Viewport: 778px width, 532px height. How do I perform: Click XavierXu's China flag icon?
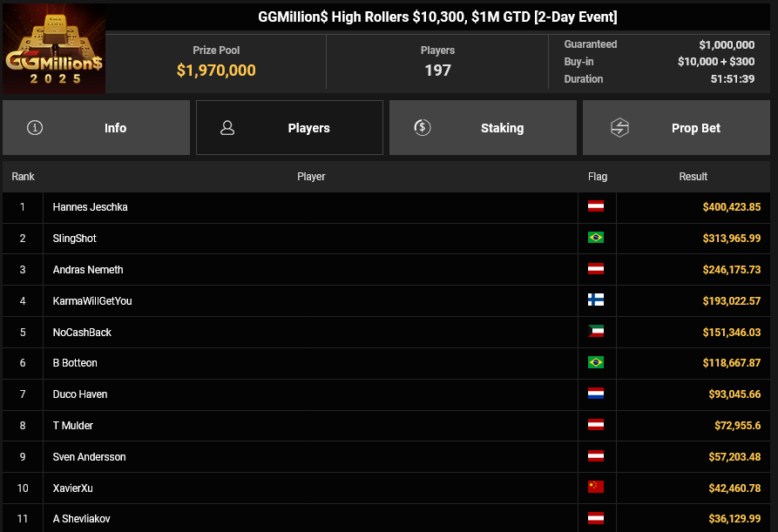[x=596, y=488]
